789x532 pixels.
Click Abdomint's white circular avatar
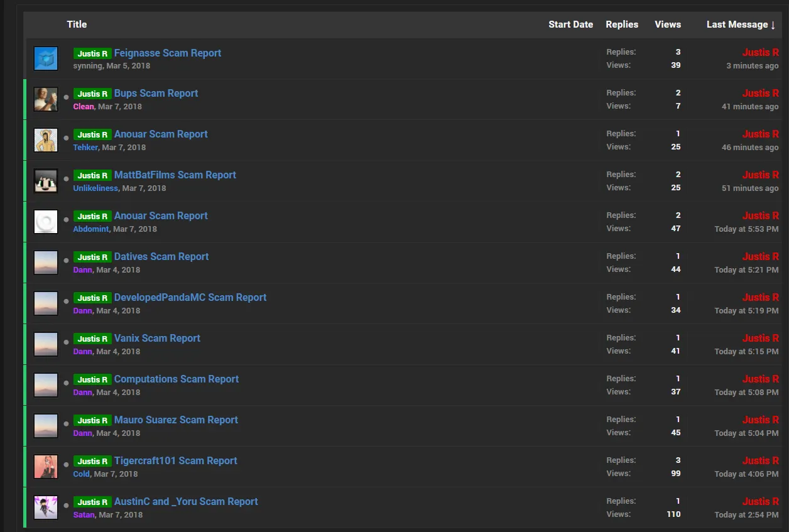[46, 222]
